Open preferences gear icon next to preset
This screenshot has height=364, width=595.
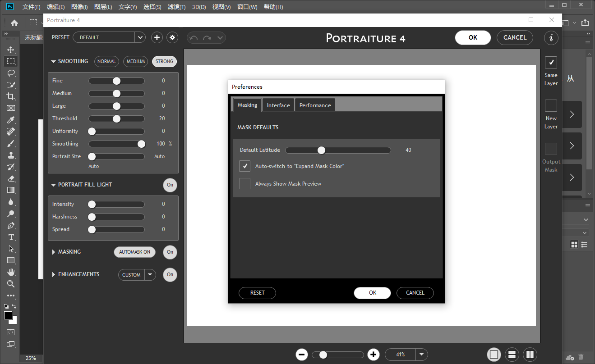(172, 37)
